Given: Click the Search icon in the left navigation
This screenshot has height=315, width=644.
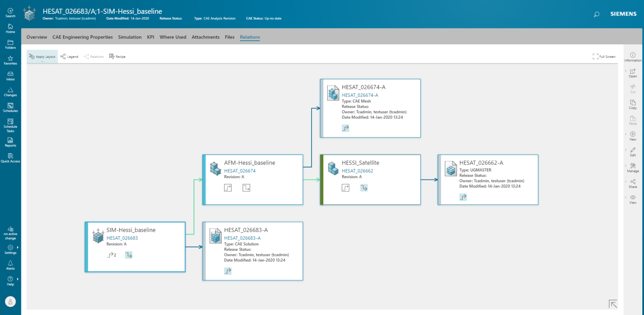Looking at the screenshot, I should point(10,10).
